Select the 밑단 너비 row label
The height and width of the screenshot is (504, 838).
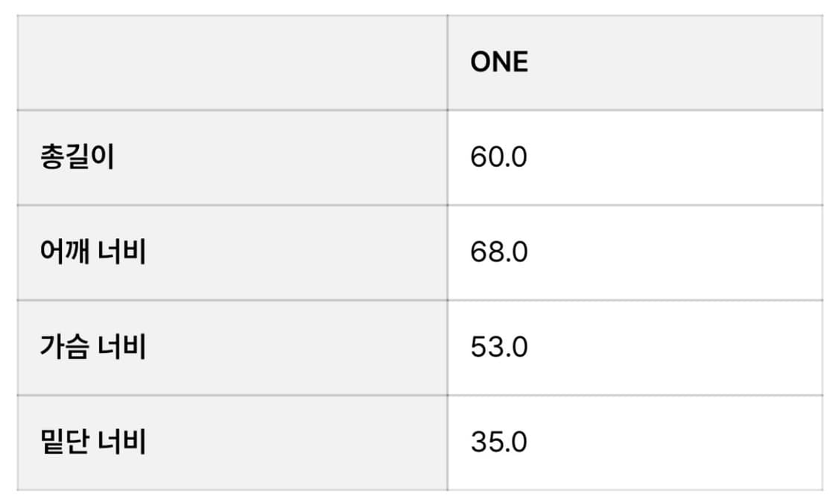tap(92, 443)
